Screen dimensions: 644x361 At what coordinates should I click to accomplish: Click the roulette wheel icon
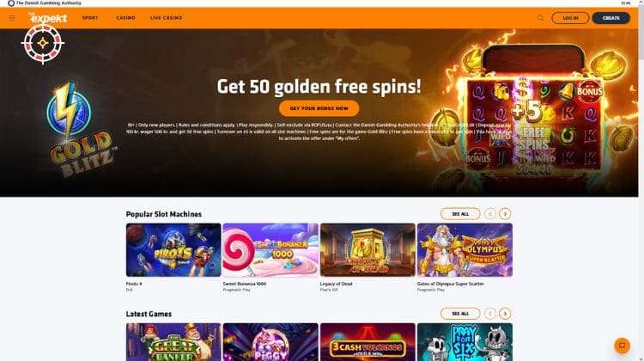click(43, 43)
